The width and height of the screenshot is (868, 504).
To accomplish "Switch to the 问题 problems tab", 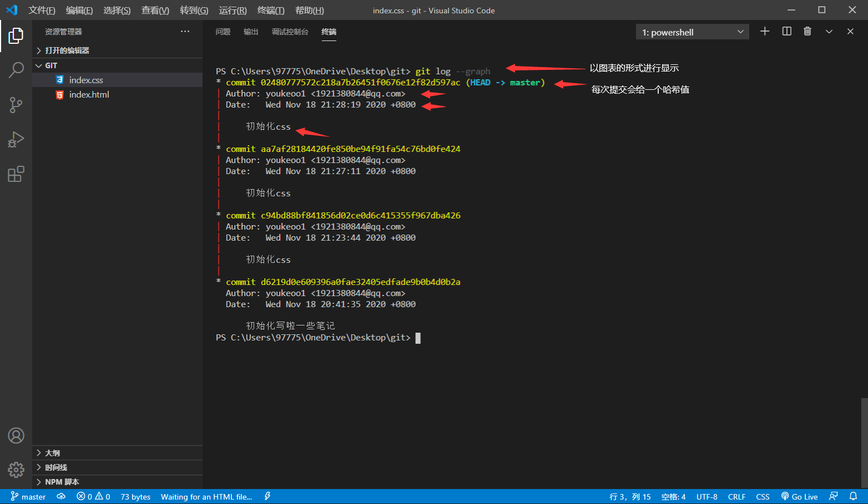I will [x=223, y=32].
